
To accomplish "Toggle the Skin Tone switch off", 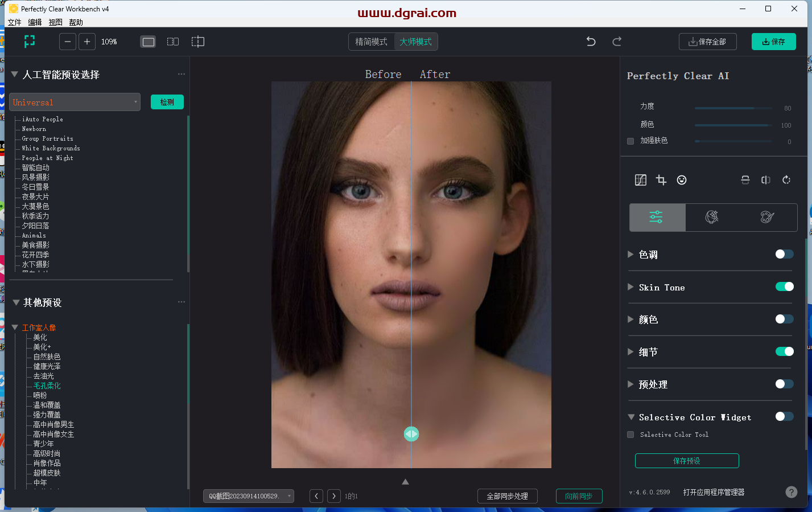I will pos(784,286).
